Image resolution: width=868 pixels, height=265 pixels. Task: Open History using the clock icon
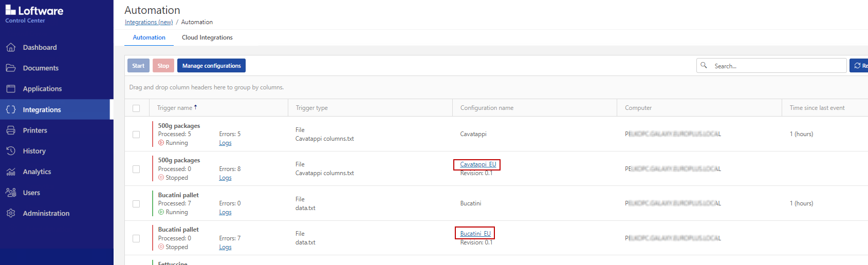(11, 151)
